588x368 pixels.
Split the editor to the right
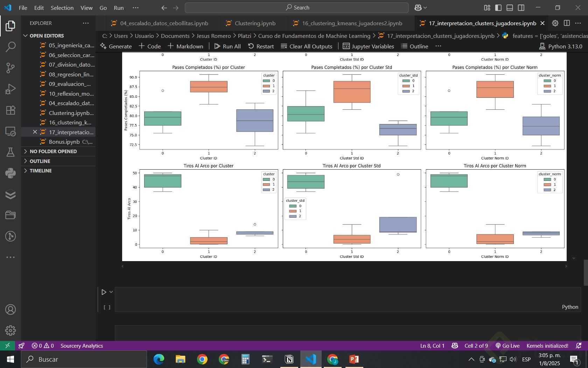tap(567, 23)
